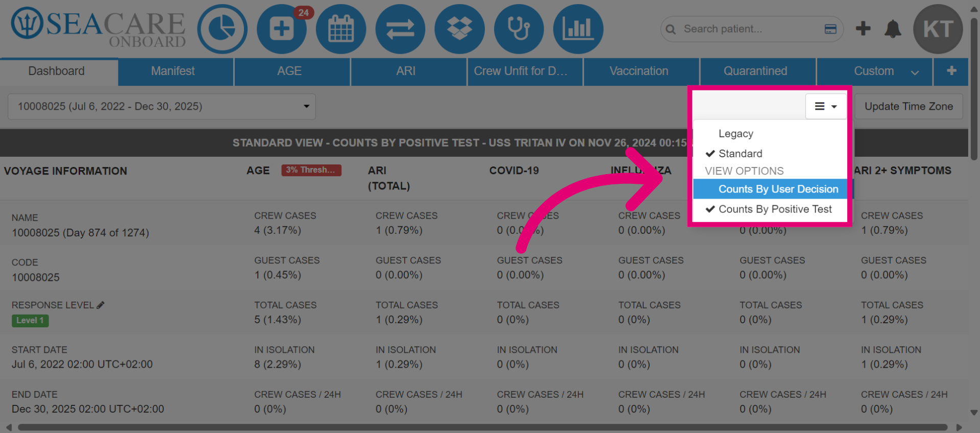The width and height of the screenshot is (980, 433).
Task: Click the SeaCare Onboard logo
Action: pyautogui.click(x=99, y=28)
